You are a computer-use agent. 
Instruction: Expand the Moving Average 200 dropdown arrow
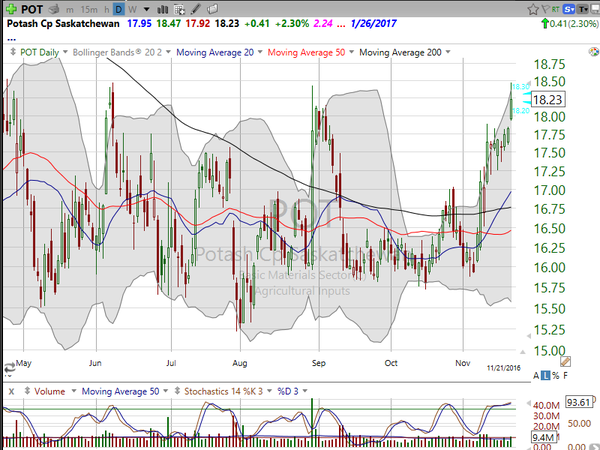448,52
